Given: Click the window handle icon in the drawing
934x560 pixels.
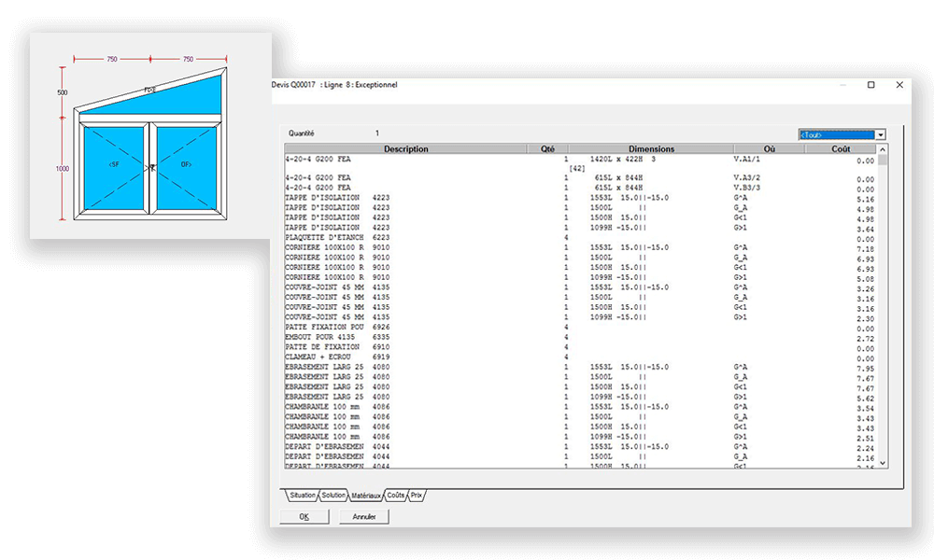Looking at the screenshot, I should pos(150,168).
